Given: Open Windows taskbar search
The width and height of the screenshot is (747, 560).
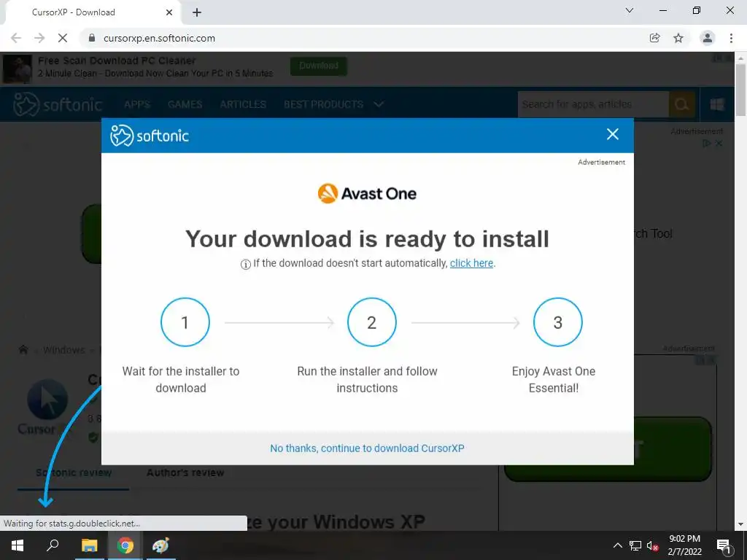Looking at the screenshot, I should (53, 545).
